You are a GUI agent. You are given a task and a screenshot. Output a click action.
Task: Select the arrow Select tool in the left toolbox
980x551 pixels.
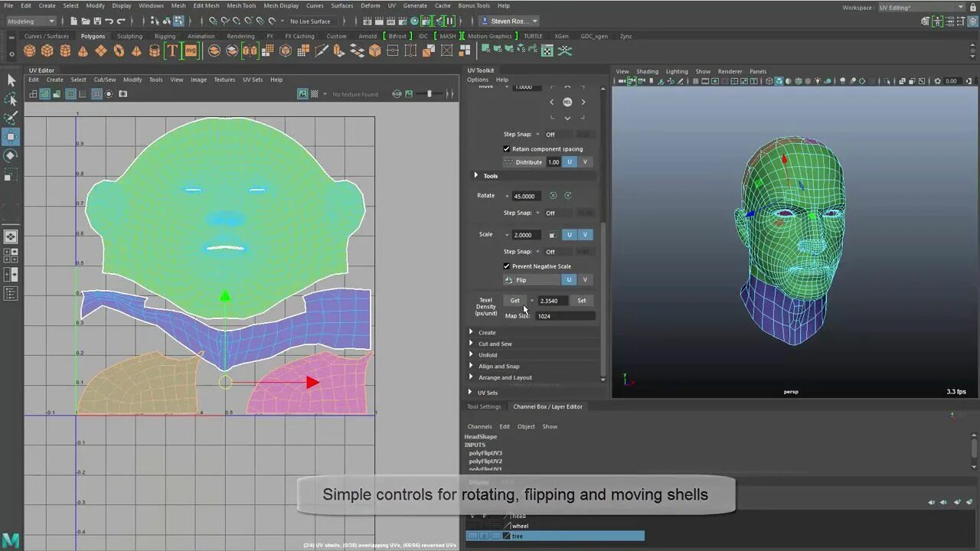11,80
